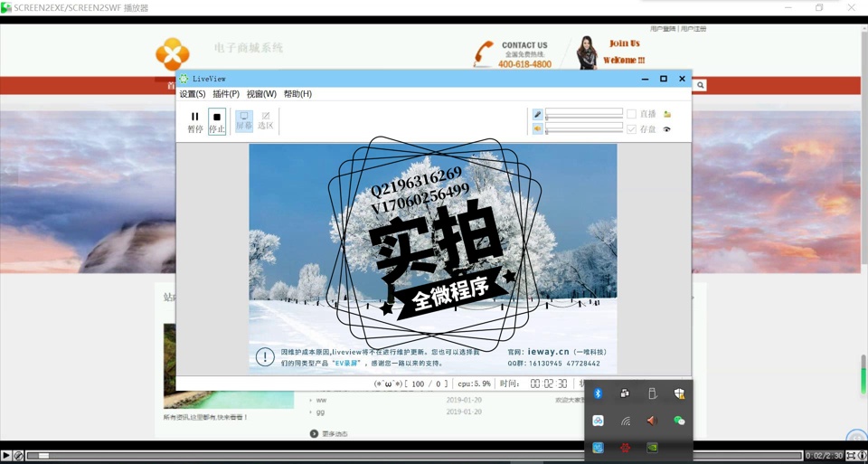Click the player fullscreen icon
Screen dimensions: 868x464
pyautogui.click(x=852, y=455)
